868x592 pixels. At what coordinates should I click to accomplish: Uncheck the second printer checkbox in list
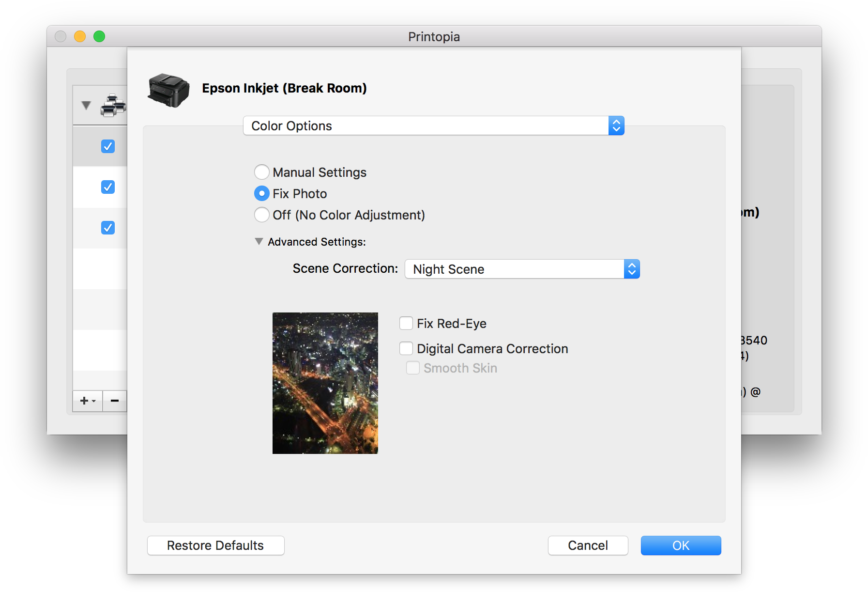coord(108,187)
